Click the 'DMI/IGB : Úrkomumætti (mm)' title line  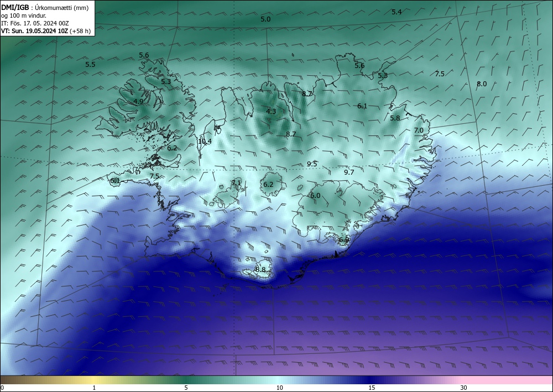(x=45, y=8)
